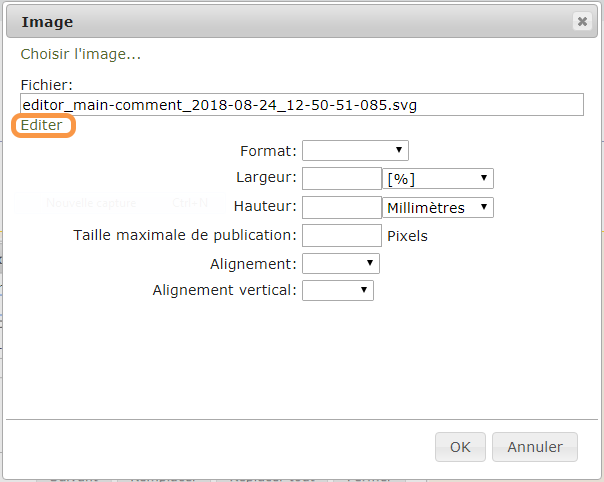Open the Millimètres unit dropdown
Viewport: 604px width, 482px height.
click(x=438, y=208)
